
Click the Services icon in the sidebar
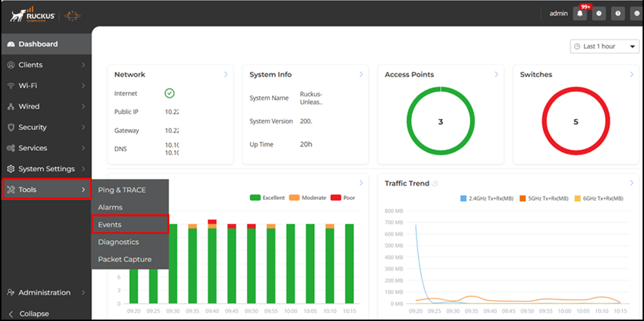11,148
